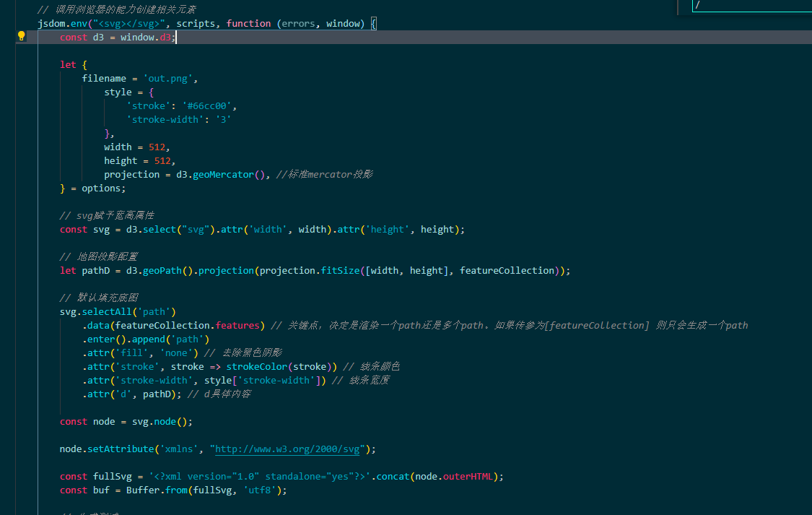Click inside the search box at top right
The image size is (812, 515).
(751, 5)
